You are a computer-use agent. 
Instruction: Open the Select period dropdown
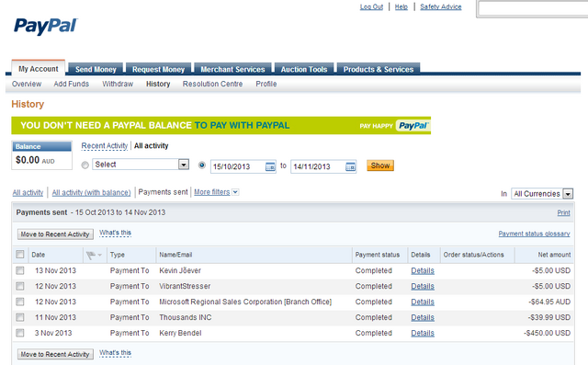[141, 165]
